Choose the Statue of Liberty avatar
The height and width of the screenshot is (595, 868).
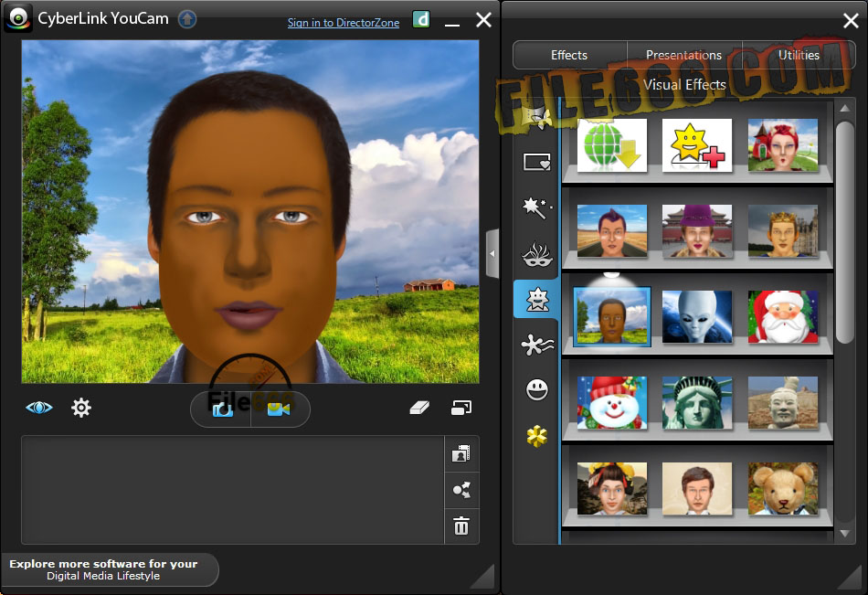tap(697, 403)
